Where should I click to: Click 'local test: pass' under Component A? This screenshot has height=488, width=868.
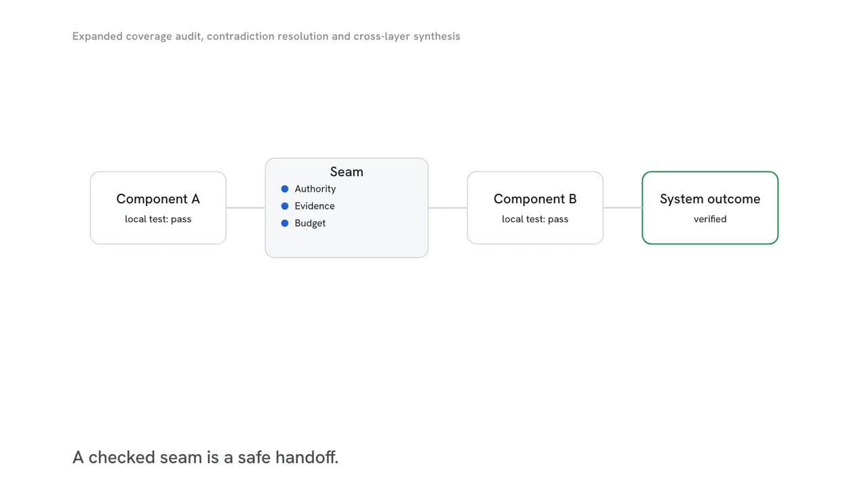(x=158, y=220)
